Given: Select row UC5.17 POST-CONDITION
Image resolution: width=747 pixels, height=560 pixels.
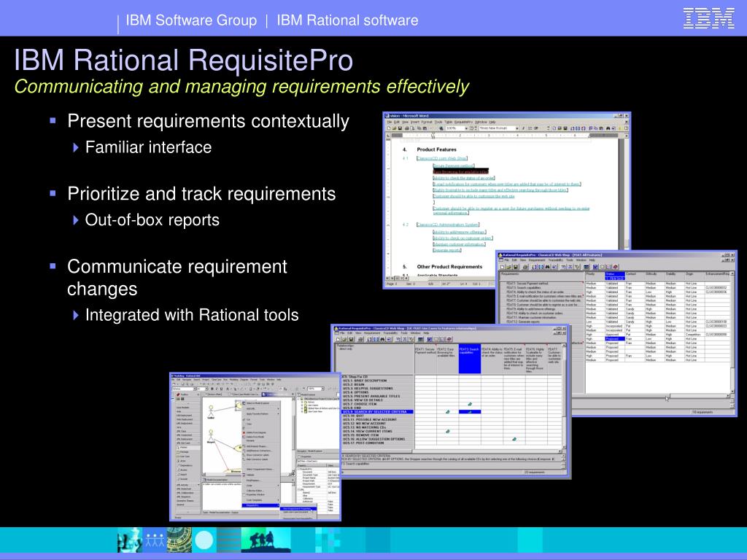Looking at the screenshot, I should (377, 443).
